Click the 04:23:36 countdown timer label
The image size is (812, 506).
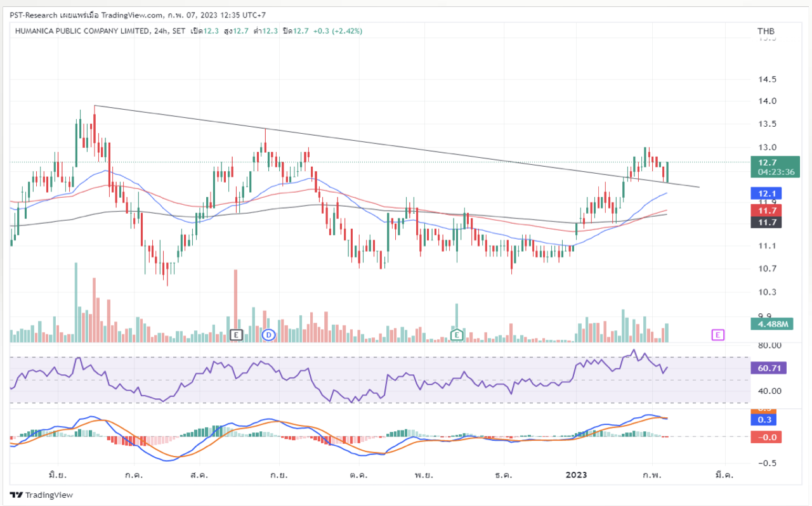coord(775,172)
